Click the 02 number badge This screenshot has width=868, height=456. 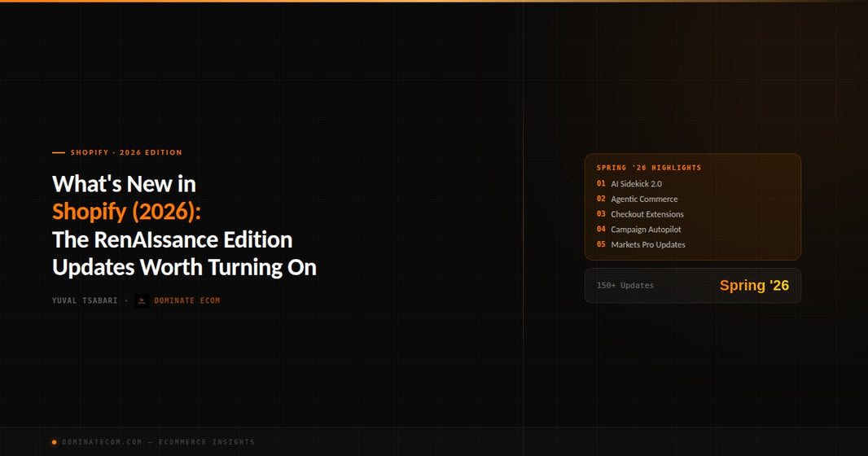[601, 199]
